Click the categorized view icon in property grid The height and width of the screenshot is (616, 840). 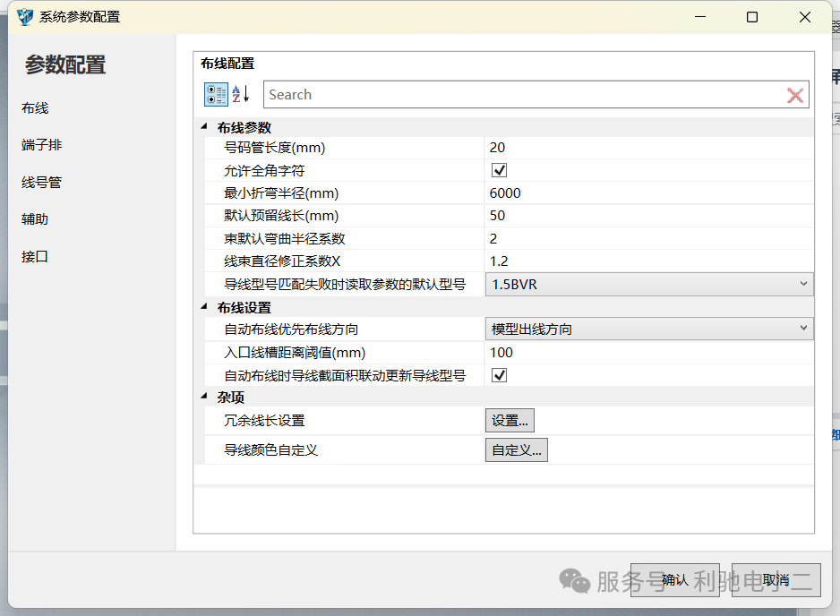pyautogui.click(x=216, y=94)
